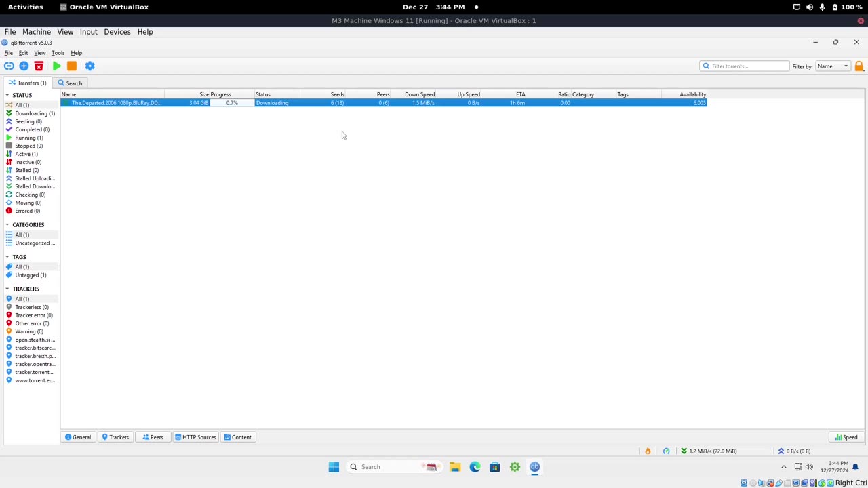Click the notification bell in the tray

click(856, 467)
